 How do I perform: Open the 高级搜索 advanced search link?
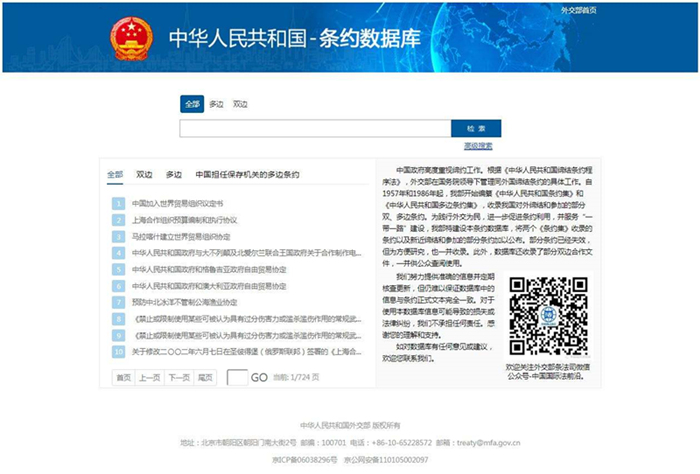pos(478,146)
